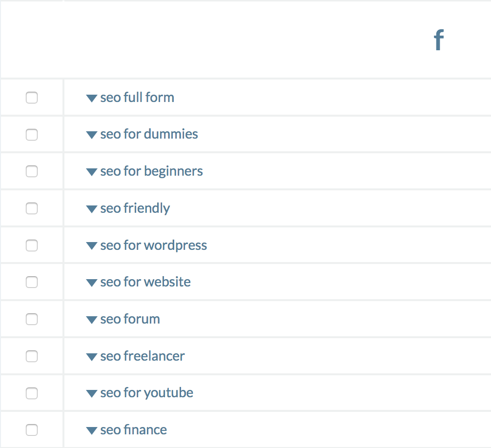Click the letter f header icon
The image size is (491, 448).
click(x=439, y=40)
